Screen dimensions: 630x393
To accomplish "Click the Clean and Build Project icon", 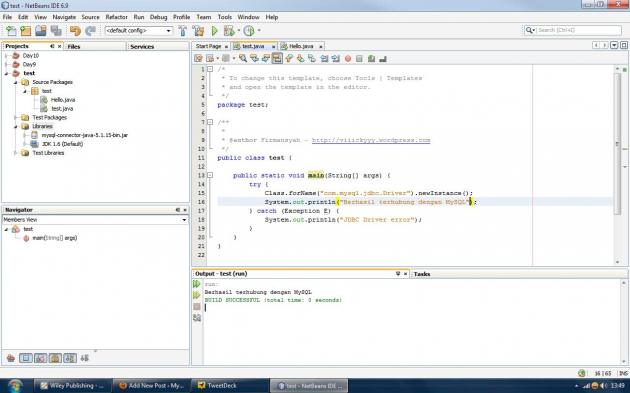I will [x=198, y=31].
